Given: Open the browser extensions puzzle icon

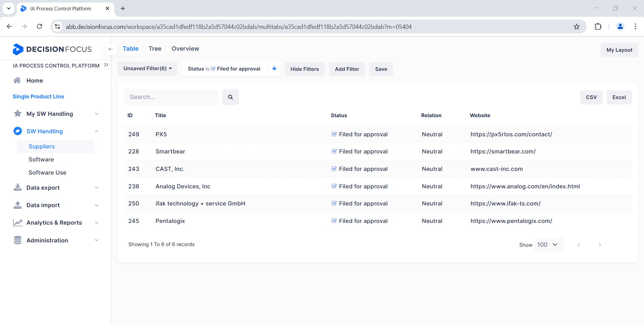Looking at the screenshot, I should 598,27.
